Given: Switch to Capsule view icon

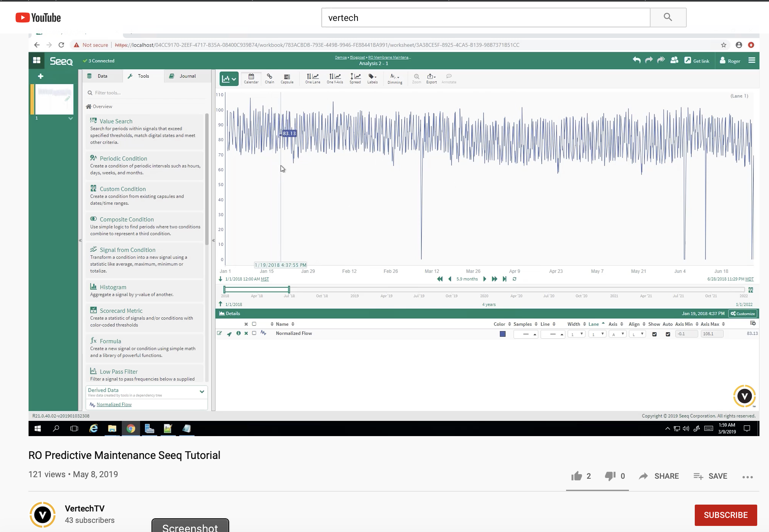Looking at the screenshot, I should point(287,78).
